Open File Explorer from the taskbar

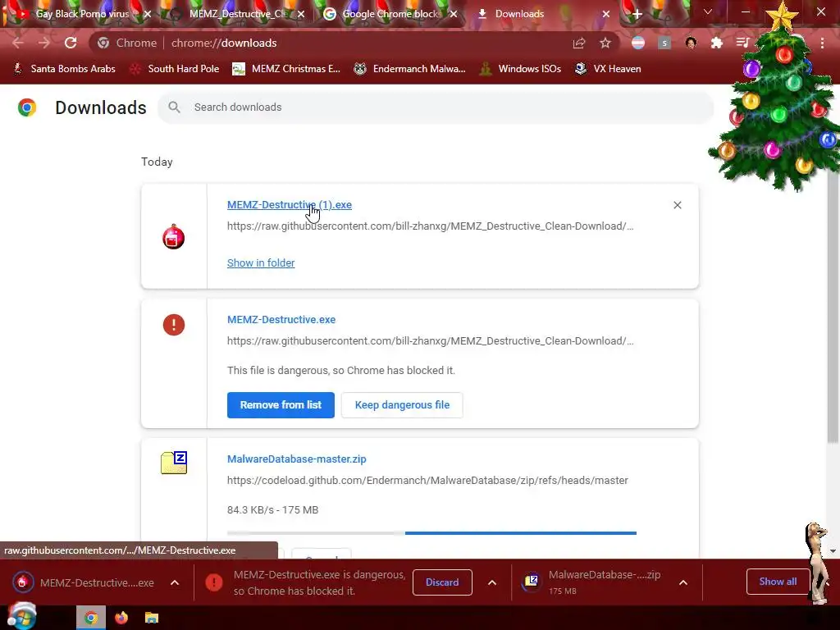pyautogui.click(x=152, y=619)
